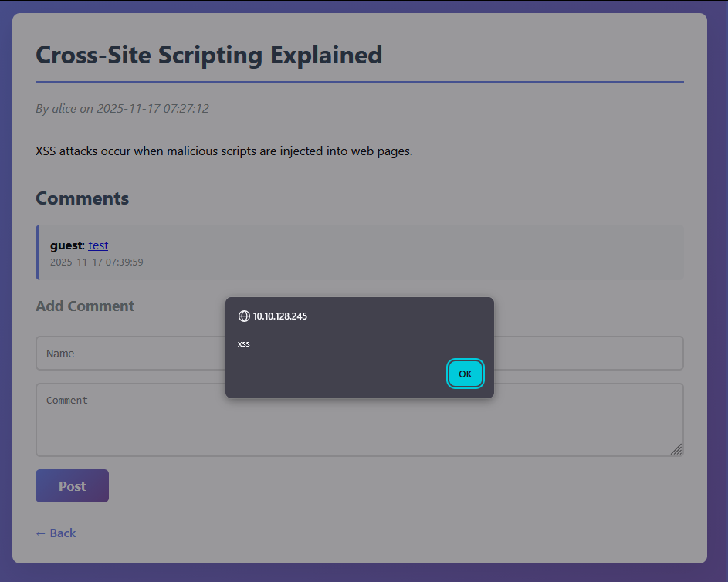Click the 'Comments' section heading
The height and width of the screenshot is (582, 728).
82,198
